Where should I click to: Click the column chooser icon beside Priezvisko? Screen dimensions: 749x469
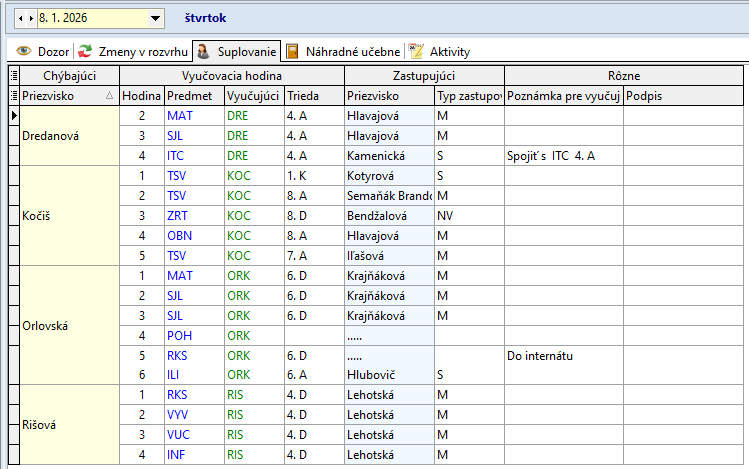[13, 95]
